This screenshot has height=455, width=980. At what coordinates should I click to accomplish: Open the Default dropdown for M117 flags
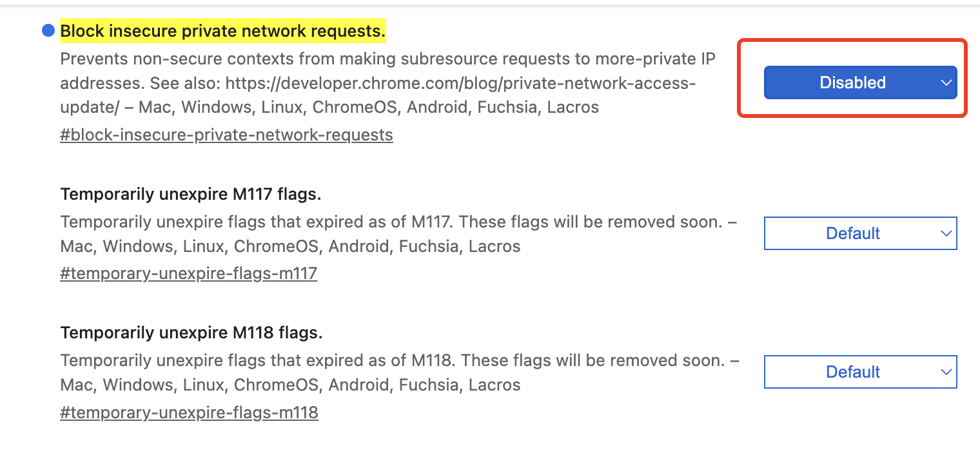852,233
